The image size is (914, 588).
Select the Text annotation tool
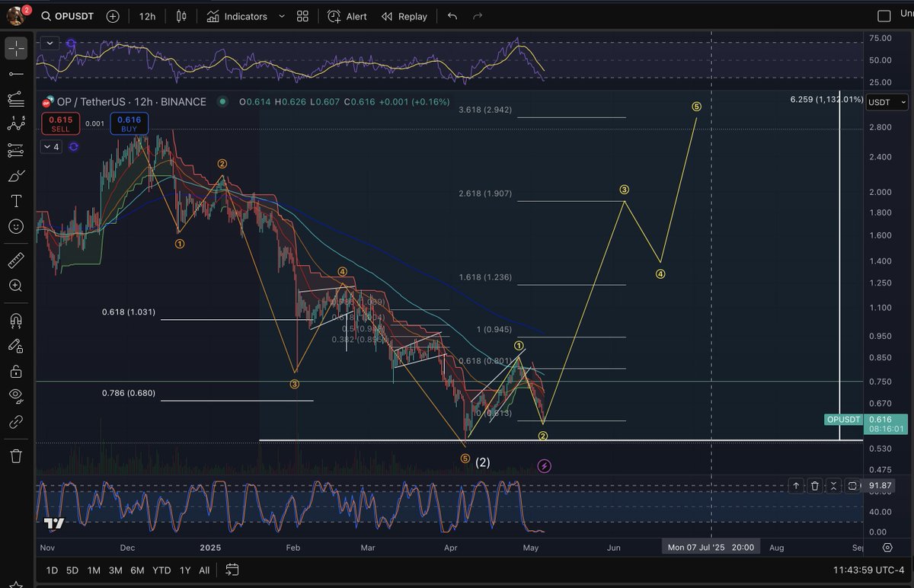(16, 202)
